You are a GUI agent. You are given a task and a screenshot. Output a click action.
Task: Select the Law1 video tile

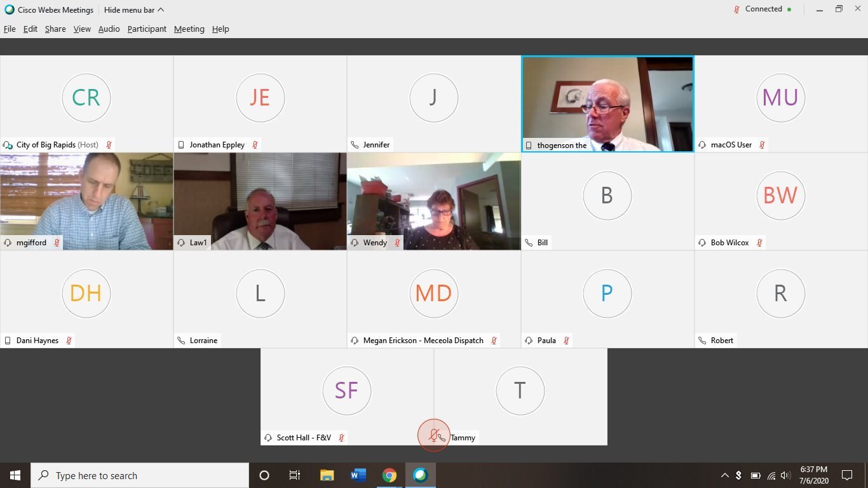tap(260, 201)
